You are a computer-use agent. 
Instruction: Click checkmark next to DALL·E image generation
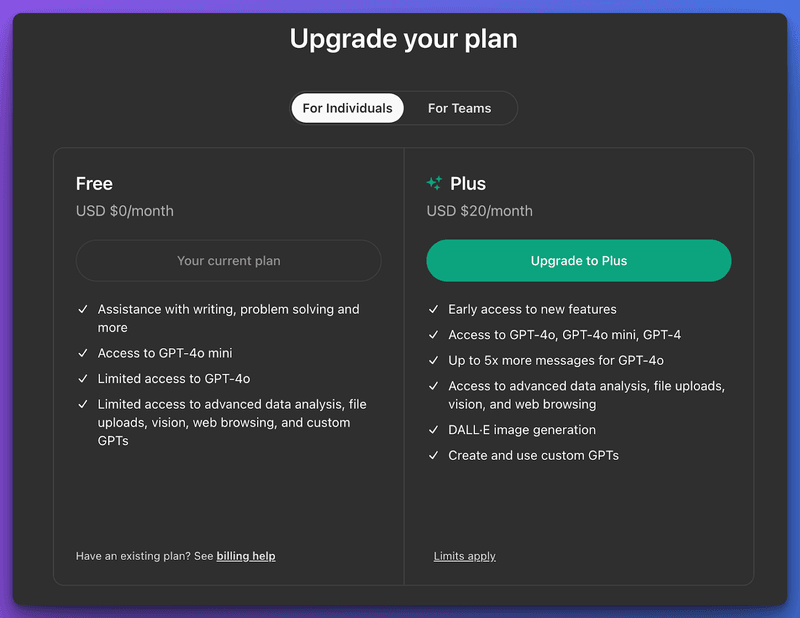[x=433, y=430]
